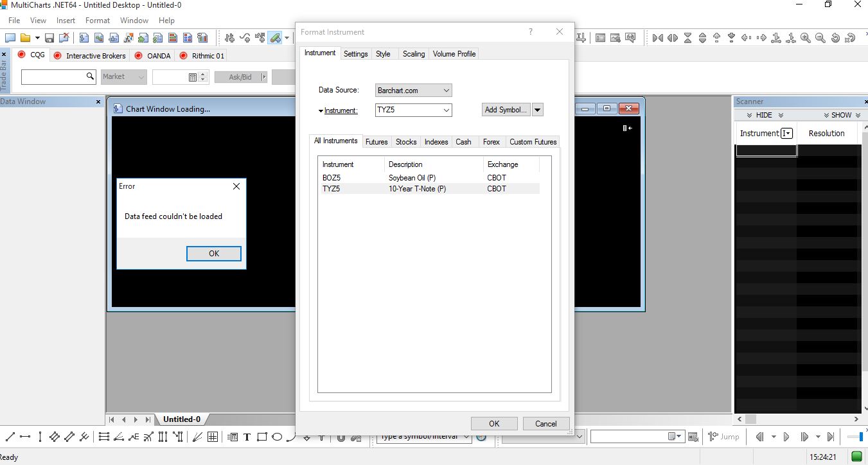Image resolution: width=868 pixels, height=465 pixels.
Task: Click the Description column header
Action: (x=434, y=164)
